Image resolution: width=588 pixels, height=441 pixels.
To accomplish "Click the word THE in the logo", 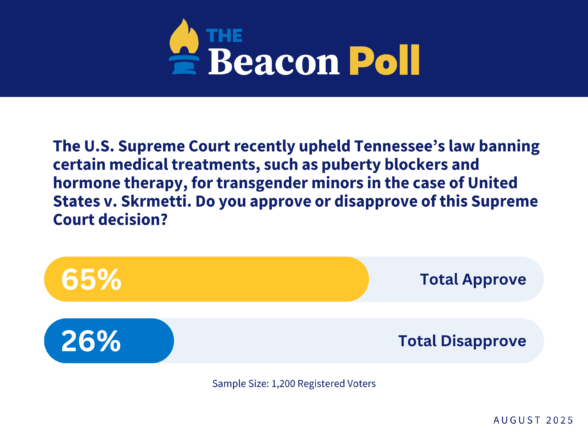I will click(224, 36).
